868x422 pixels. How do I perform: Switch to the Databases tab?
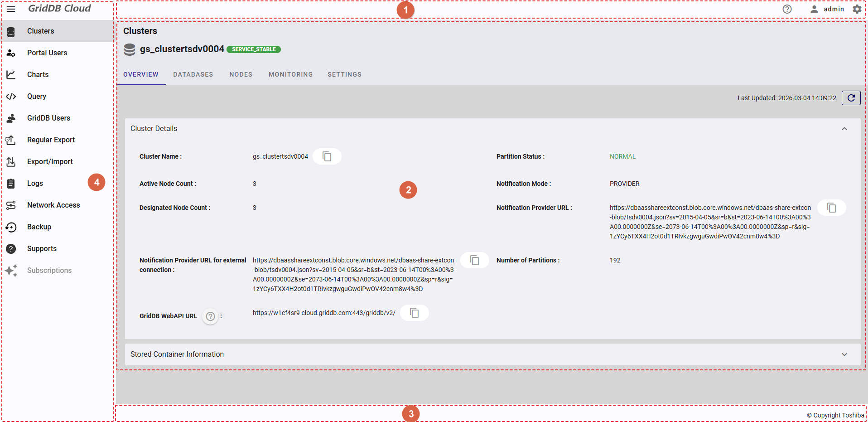tap(193, 74)
